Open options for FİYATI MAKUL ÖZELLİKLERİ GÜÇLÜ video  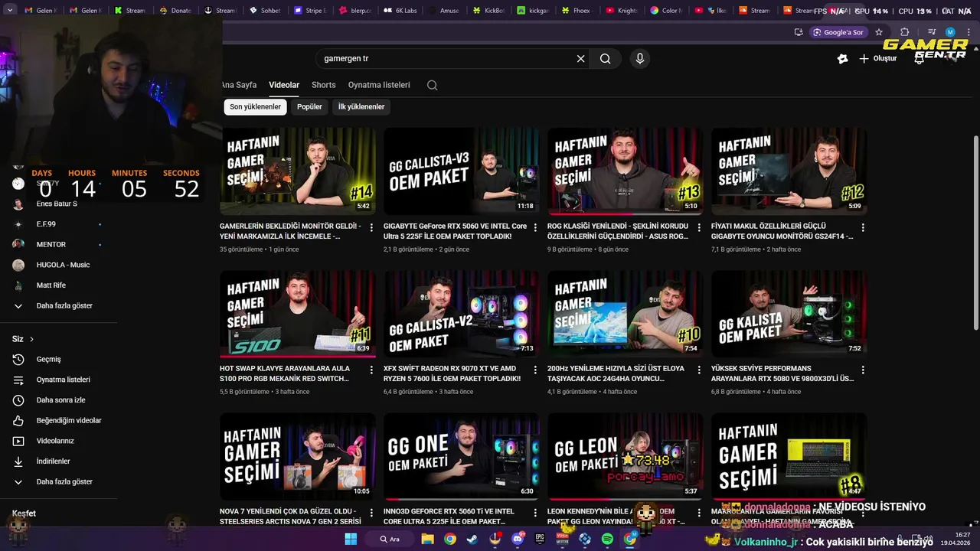[863, 228]
